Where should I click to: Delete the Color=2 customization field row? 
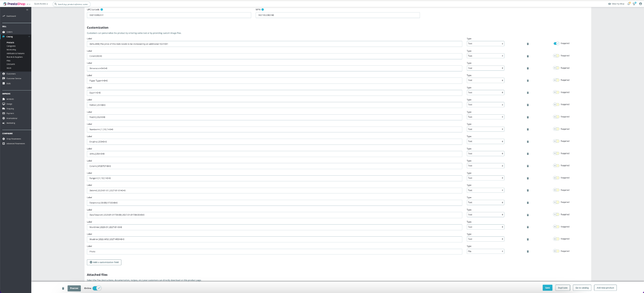pos(528,56)
